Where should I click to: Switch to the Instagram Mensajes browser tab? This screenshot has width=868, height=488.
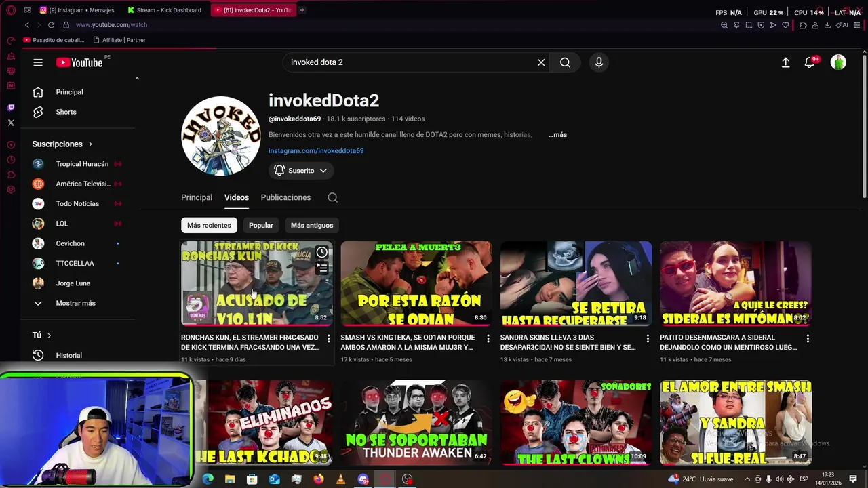pyautogui.click(x=78, y=10)
